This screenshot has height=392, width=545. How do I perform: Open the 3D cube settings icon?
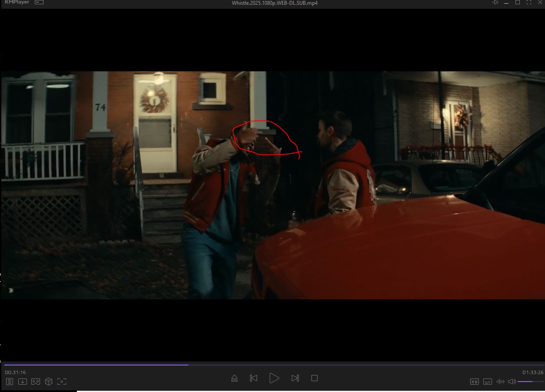(49, 382)
